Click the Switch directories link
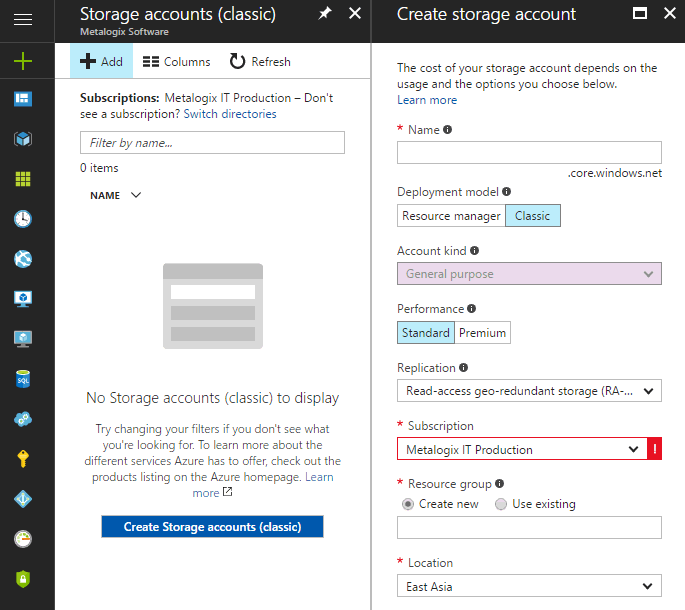 (x=230, y=114)
